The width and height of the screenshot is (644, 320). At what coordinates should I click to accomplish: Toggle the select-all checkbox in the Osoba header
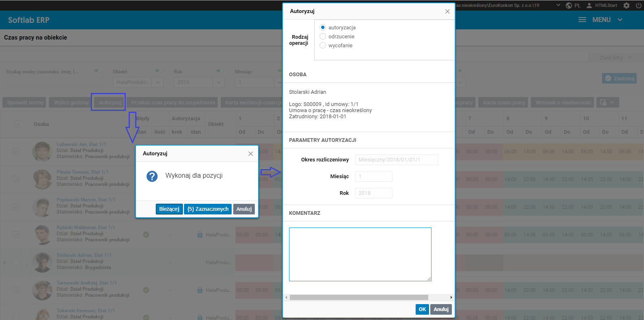(x=18, y=124)
